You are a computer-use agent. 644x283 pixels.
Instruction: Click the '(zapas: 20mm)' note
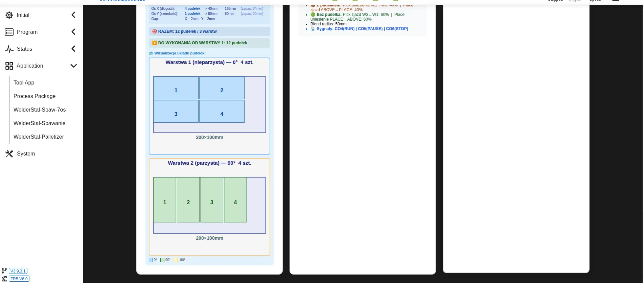click(252, 14)
